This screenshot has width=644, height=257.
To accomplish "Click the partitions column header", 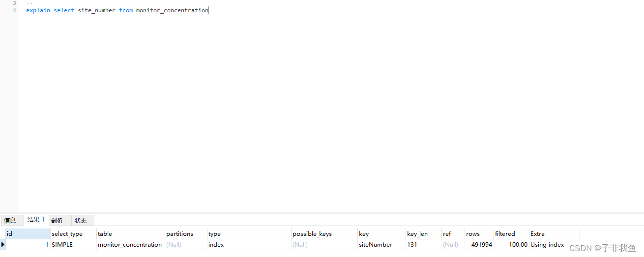I will (x=186, y=234).
